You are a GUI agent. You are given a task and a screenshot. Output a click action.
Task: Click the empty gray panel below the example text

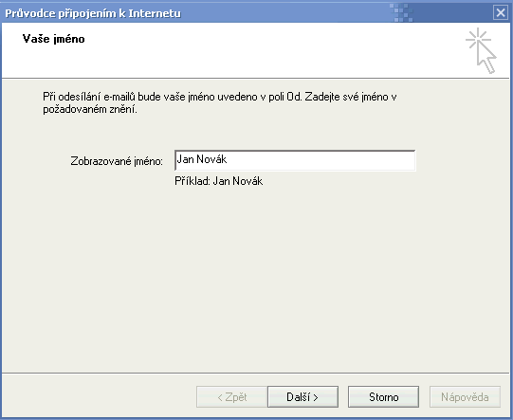coord(255,278)
